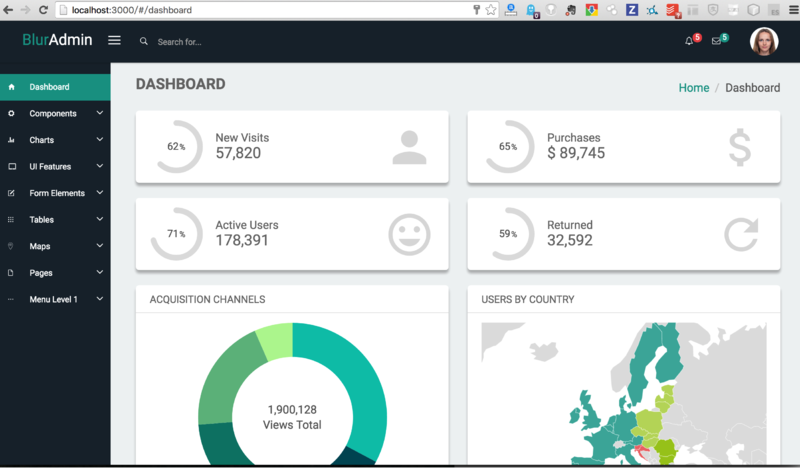Click the notification bell icon
The width and height of the screenshot is (800, 468).
click(x=689, y=41)
